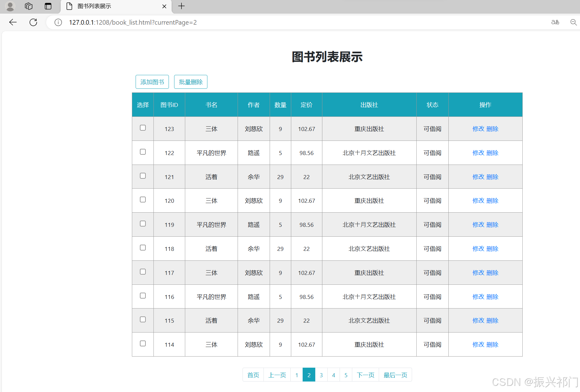Click 修改 for book 117

[x=479, y=273]
